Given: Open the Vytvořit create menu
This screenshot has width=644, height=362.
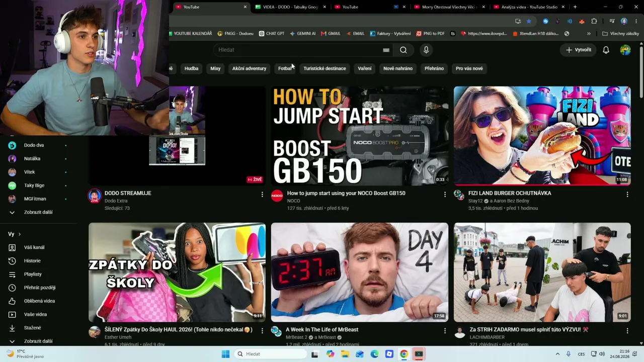Looking at the screenshot, I should (579, 50).
